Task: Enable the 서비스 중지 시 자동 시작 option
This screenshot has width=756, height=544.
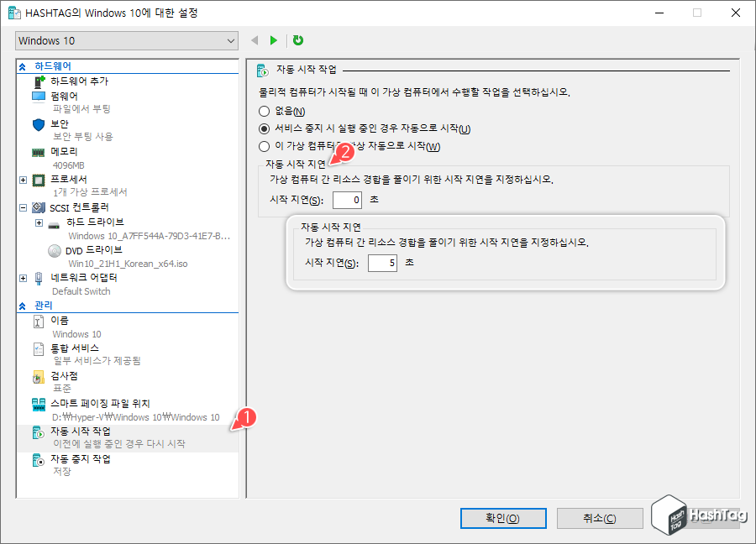Action: click(x=264, y=128)
